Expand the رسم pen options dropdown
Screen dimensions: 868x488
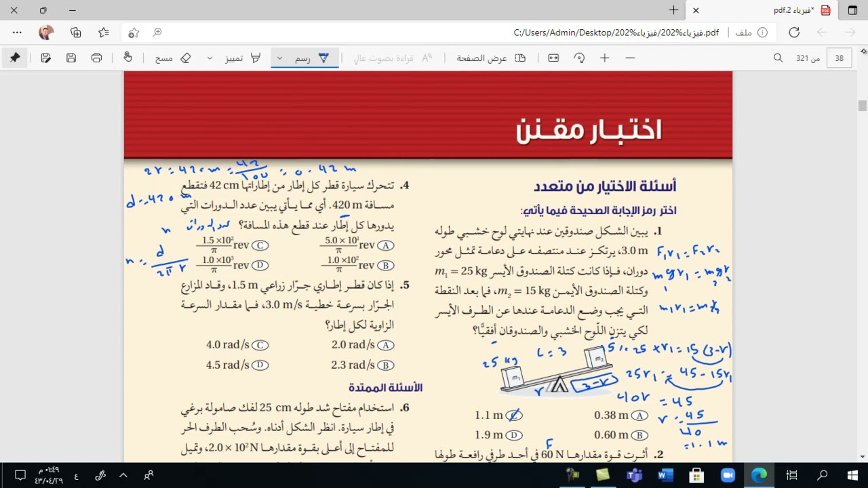pos(279,58)
